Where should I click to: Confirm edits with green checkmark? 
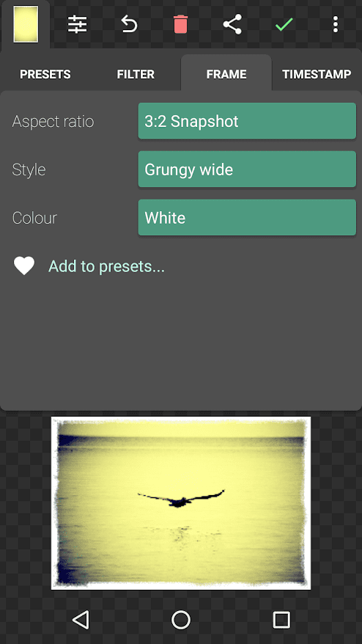(284, 25)
